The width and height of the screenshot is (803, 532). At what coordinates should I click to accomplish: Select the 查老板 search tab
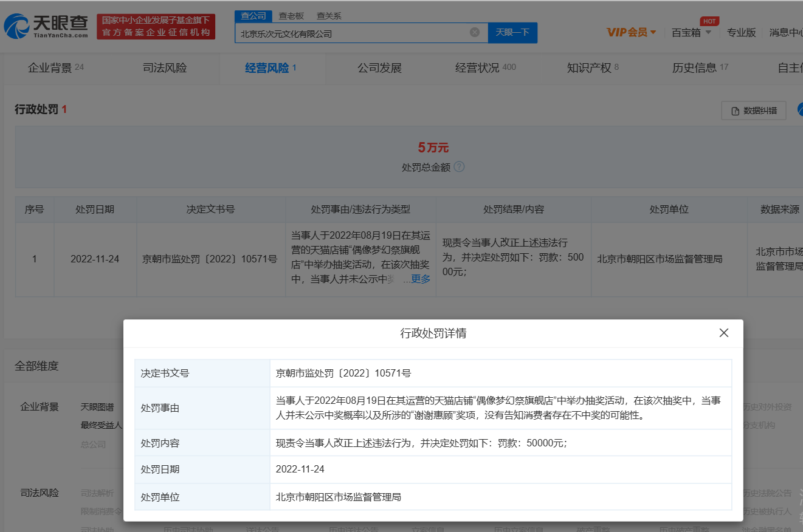pos(291,16)
